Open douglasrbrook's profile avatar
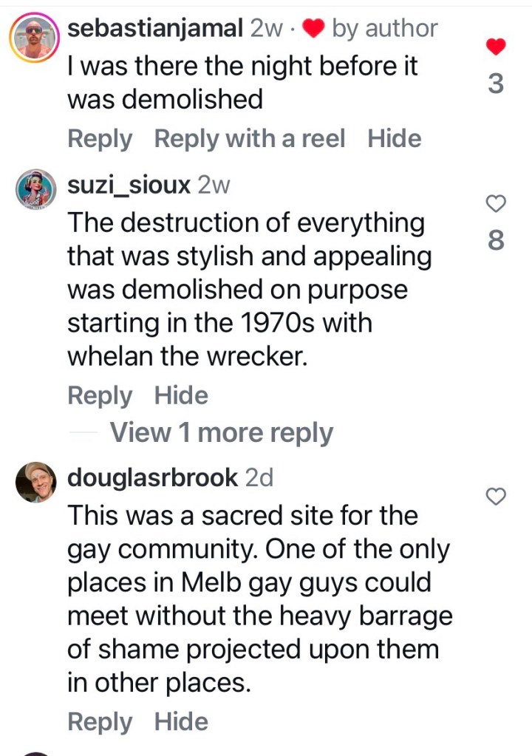This screenshot has height=756, width=532. point(35,483)
